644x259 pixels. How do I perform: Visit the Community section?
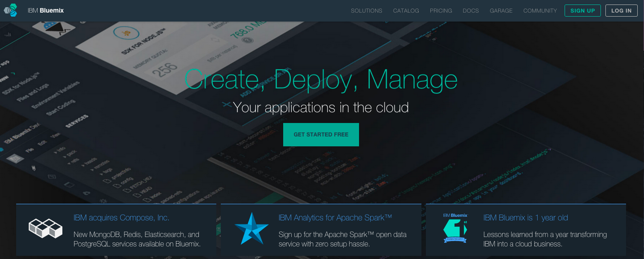[540, 11]
